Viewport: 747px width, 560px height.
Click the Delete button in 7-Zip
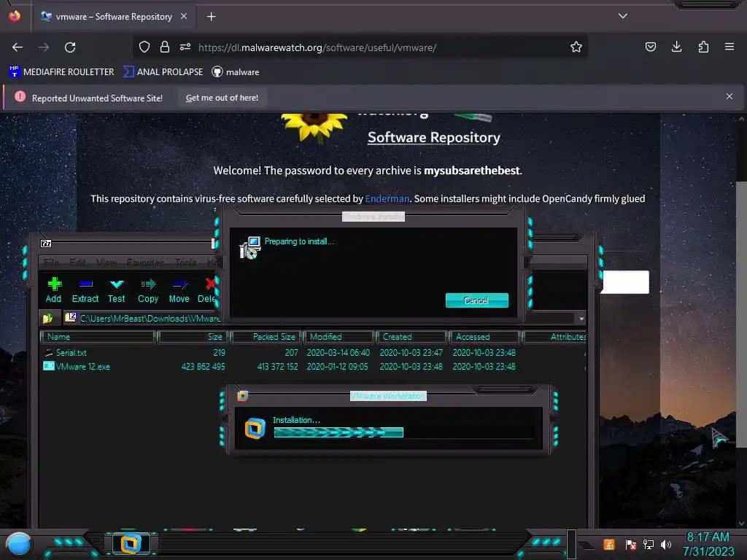click(206, 290)
